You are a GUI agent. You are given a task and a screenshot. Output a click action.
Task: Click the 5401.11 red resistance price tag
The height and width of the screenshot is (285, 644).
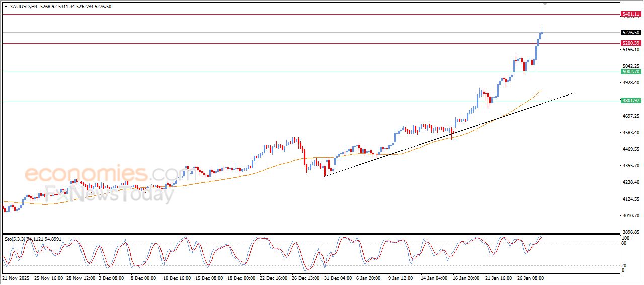[x=630, y=14]
